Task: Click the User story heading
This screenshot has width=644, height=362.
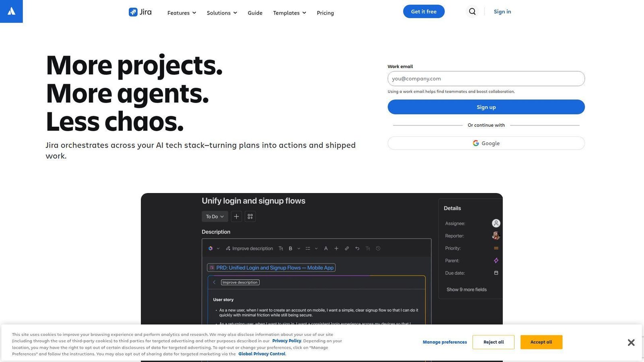Action: click(x=223, y=300)
